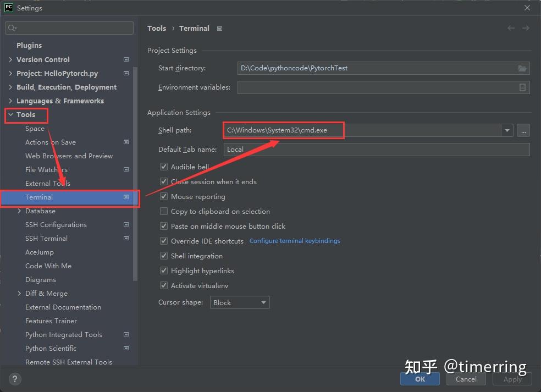Click the settings marker icon beside Version Control
This screenshot has height=392, width=541.
[125, 59]
